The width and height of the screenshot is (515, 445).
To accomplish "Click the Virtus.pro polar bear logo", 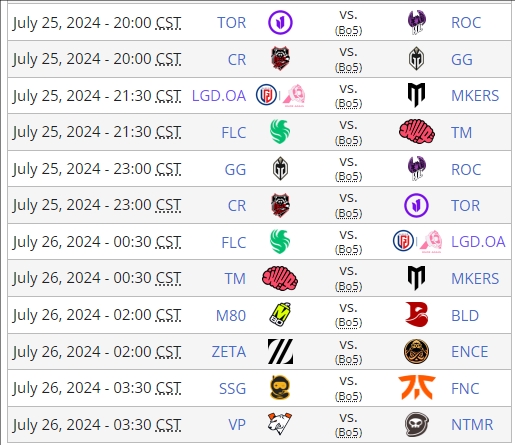I will click(x=280, y=424).
